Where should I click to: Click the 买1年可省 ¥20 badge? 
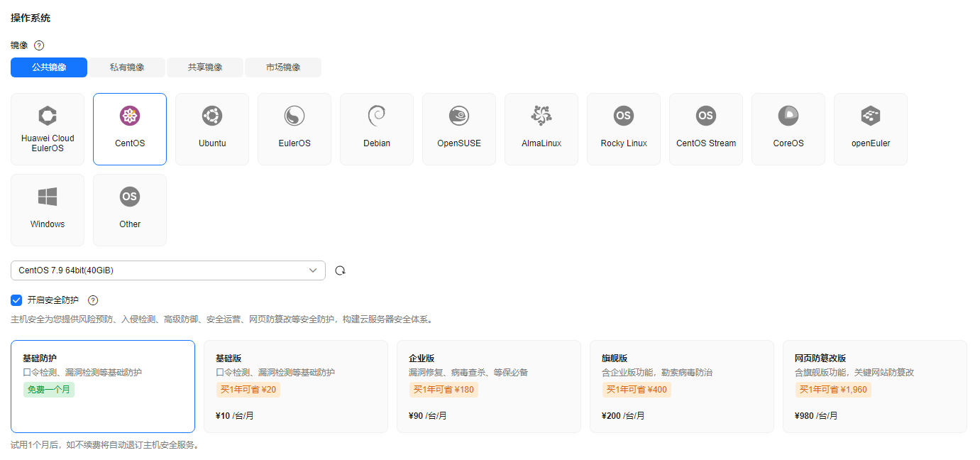[x=248, y=390]
